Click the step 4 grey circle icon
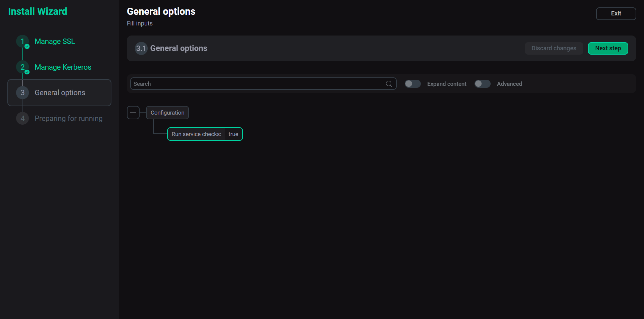Screen dimensions: 644x319 coord(22,118)
